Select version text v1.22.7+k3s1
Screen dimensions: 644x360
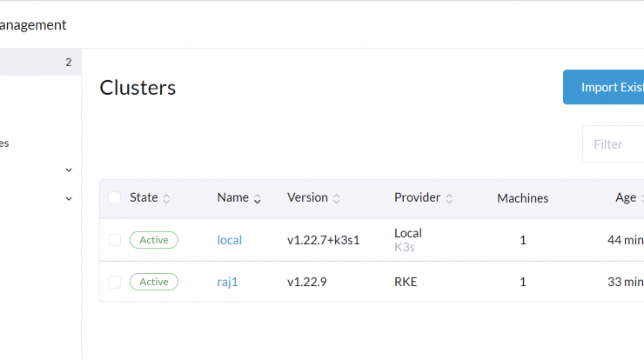click(x=323, y=240)
